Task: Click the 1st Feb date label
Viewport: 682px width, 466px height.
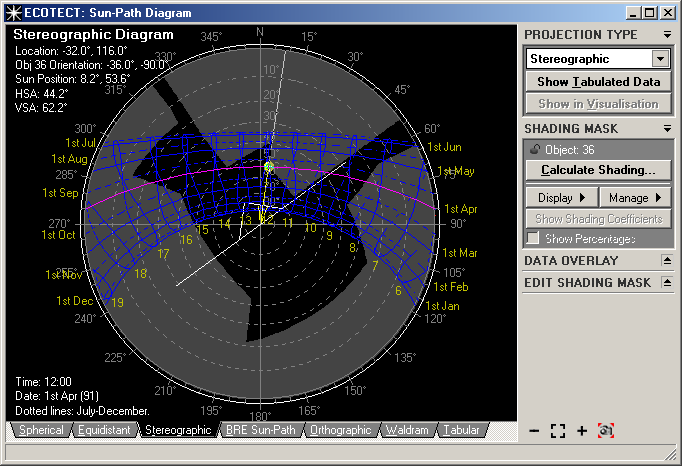Action: click(451, 287)
